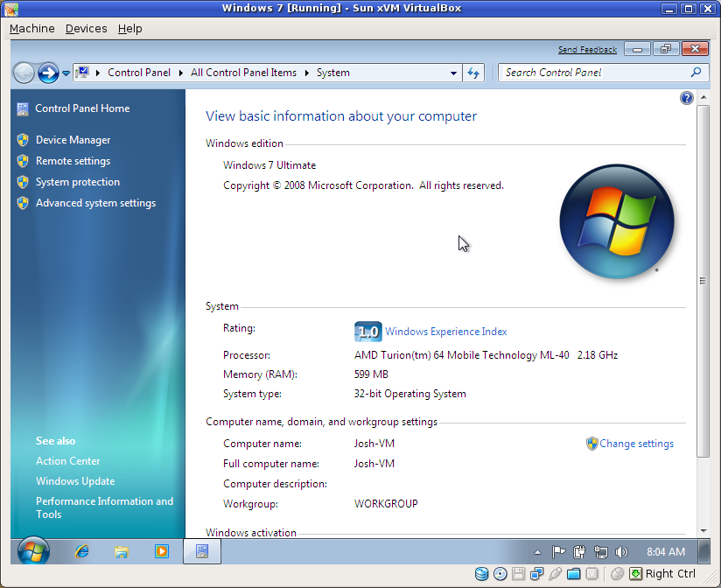Open Device Manager link

click(x=73, y=140)
